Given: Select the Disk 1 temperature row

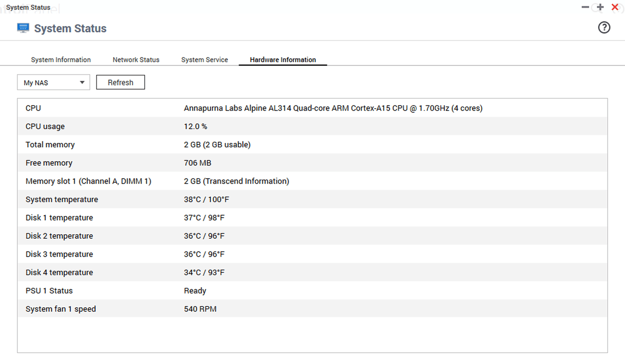Looking at the screenshot, I should (312, 218).
